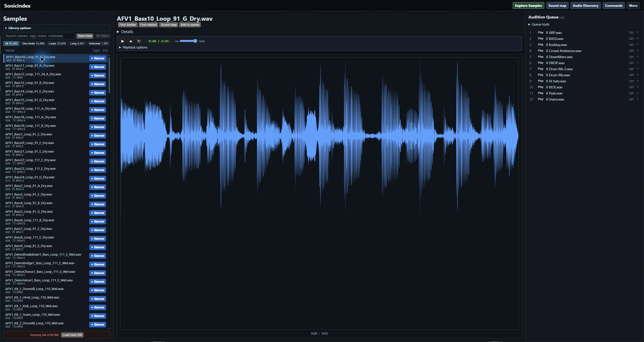Queue AFV1_Kit_2_DrumAll_Loop_110_Wet.wav
Image resolution: width=644 pixels, height=342 pixels.
[x=98, y=325]
